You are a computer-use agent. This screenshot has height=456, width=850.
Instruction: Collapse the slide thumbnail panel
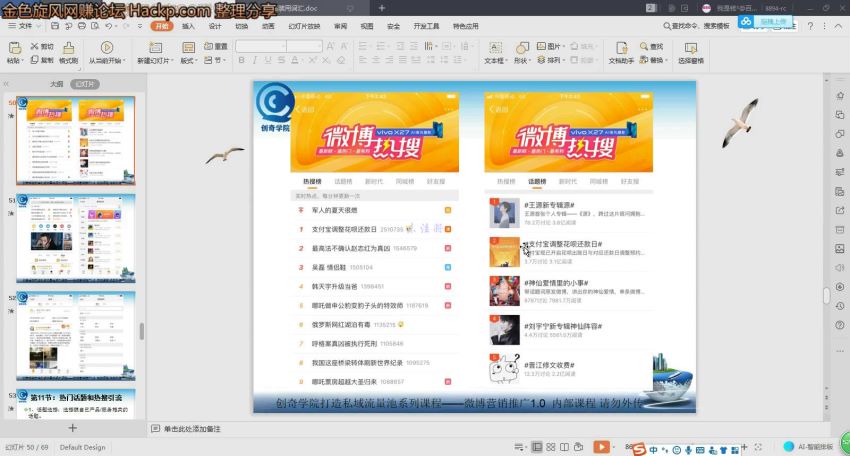point(7,84)
